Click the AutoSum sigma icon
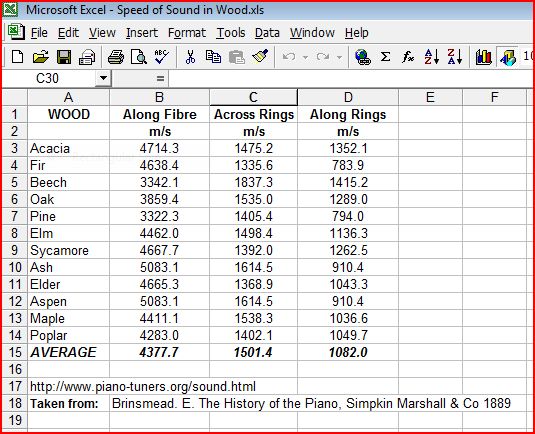The height and width of the screenshot is (434, 535). [386, 57]
